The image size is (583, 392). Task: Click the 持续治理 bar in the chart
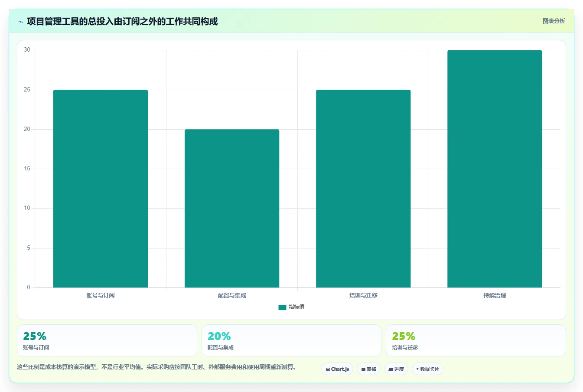pos(495,169)
